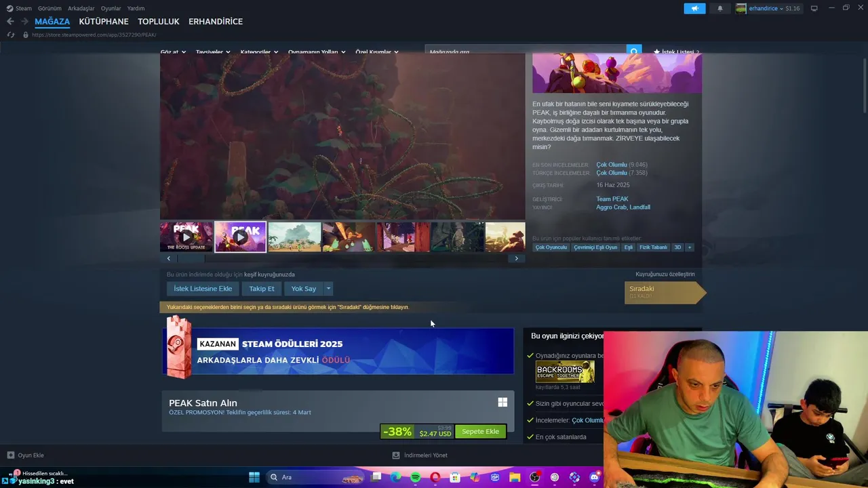Select the Çevrimiçi Eşli Oyun tag
Screen dimensions: 868x488
[596, 247]
